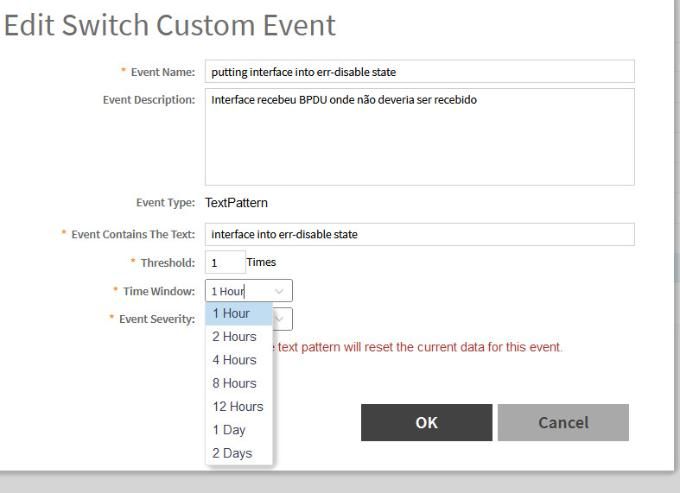Screen dimensions: 680x493
Task: Click the Cancel button
Action: point(563,422)
